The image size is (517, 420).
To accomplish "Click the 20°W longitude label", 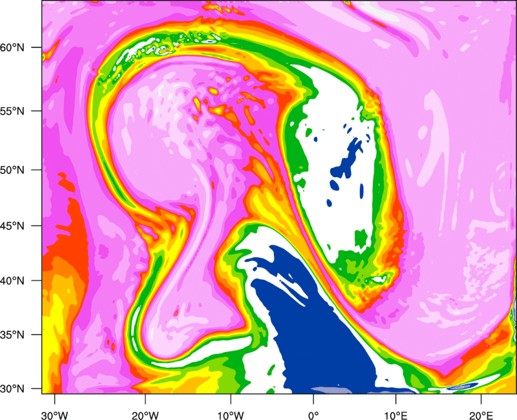I will [145, 415].
